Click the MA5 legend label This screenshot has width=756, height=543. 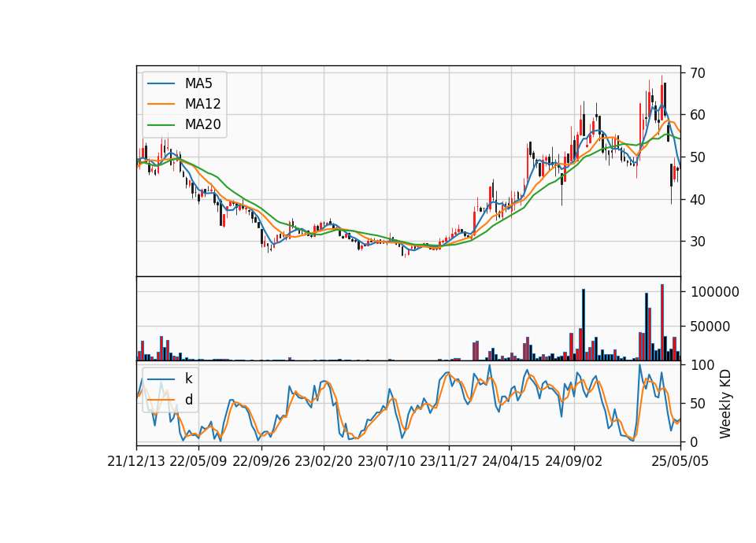198,83
